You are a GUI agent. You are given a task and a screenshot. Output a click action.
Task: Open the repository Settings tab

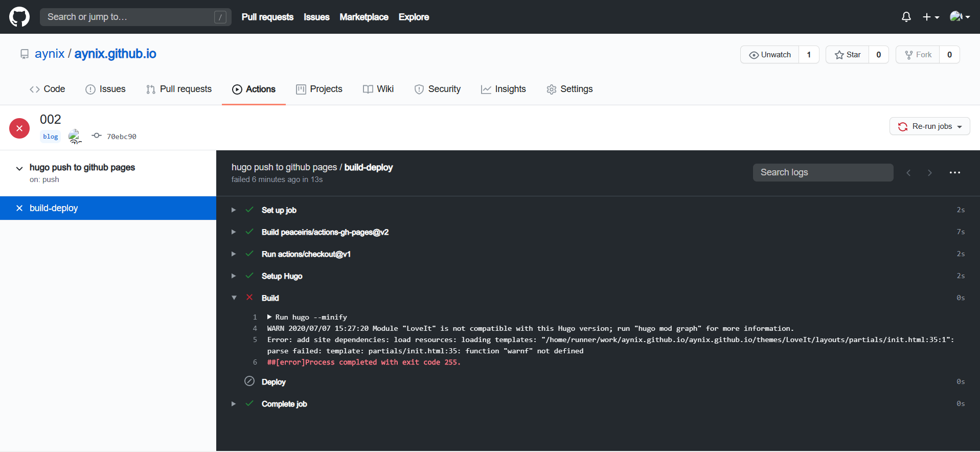(x=569, y=89)
